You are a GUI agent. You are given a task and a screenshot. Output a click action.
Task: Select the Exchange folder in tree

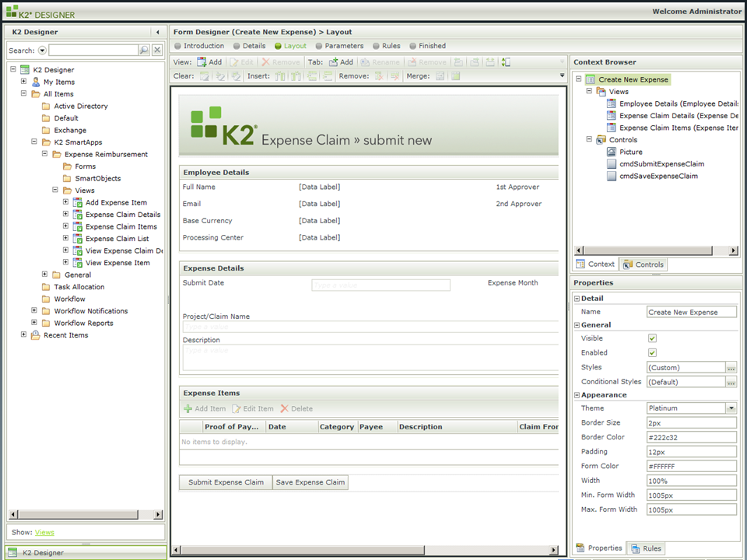[x=70, y=131]
